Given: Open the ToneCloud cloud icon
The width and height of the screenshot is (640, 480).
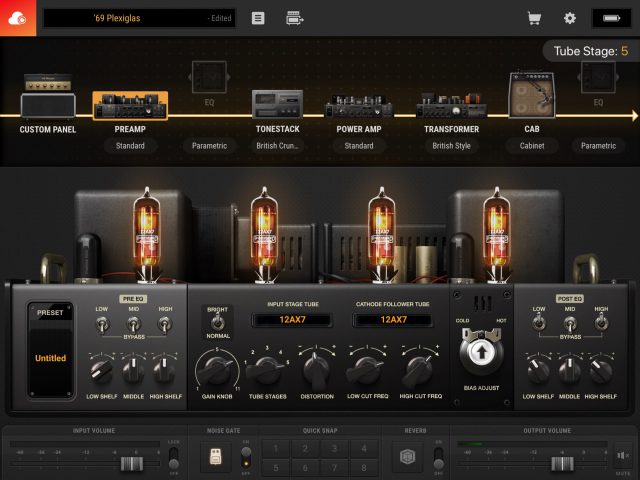Looking at the screenshot, I should (18, 18).
